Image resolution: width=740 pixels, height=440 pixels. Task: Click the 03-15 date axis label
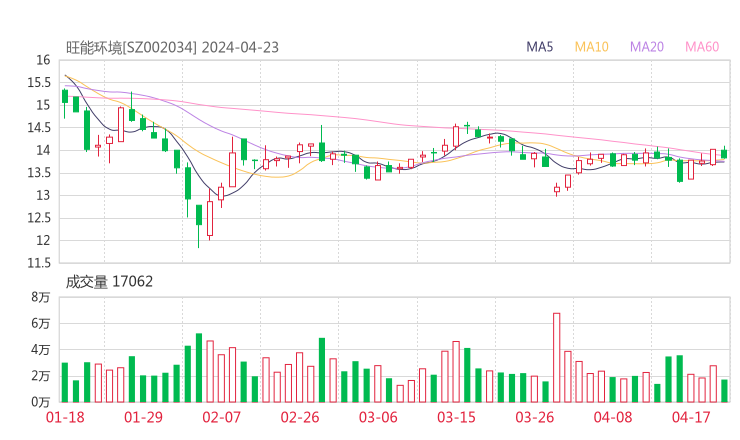456,417
